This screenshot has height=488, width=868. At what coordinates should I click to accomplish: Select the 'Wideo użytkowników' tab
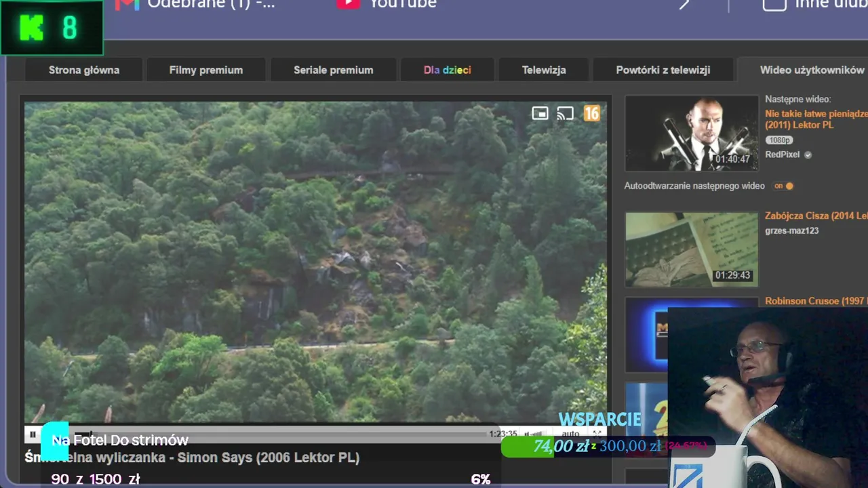coord(804,70)
